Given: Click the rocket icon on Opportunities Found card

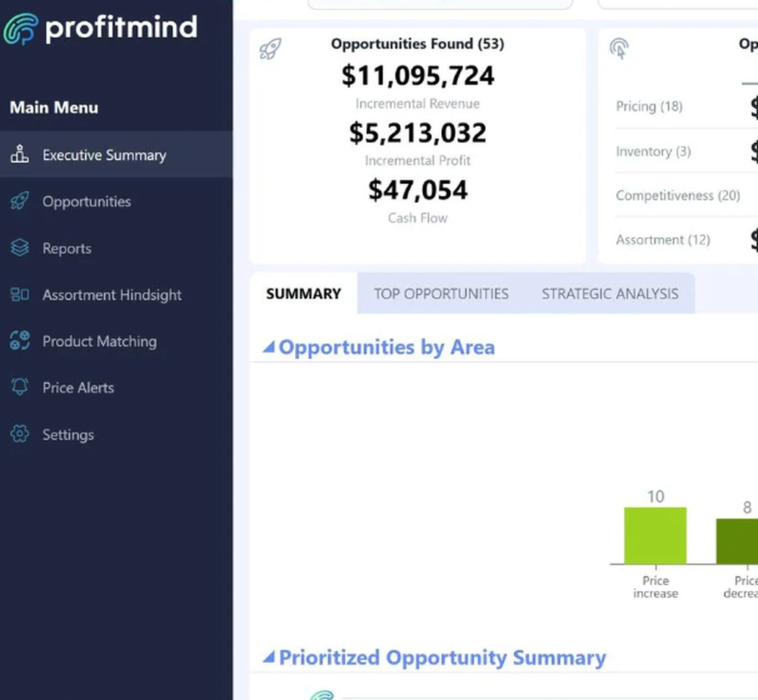Looking at the screenshot, I should (270, 48).
